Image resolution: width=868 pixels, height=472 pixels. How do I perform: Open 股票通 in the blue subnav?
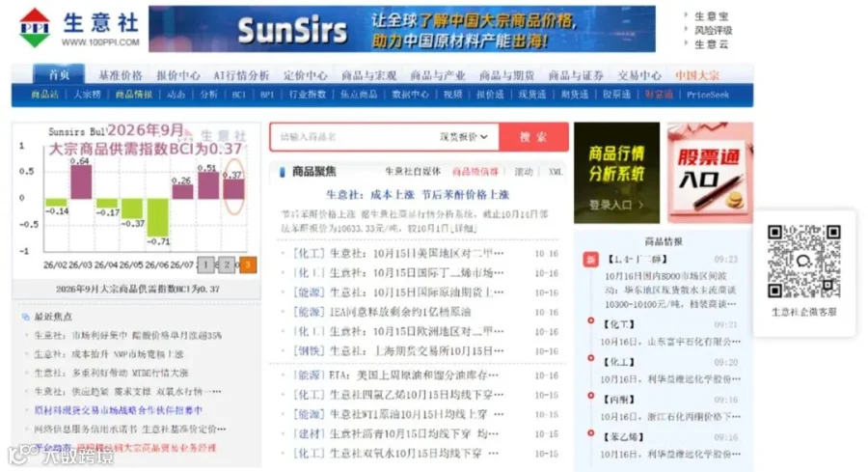(x=616, y=95)
